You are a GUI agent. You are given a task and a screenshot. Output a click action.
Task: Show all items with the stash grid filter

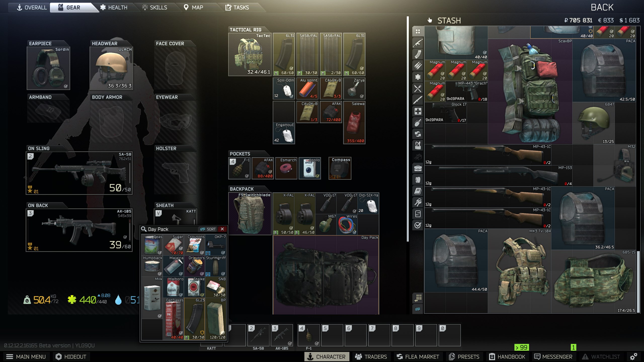coord(418,31)
